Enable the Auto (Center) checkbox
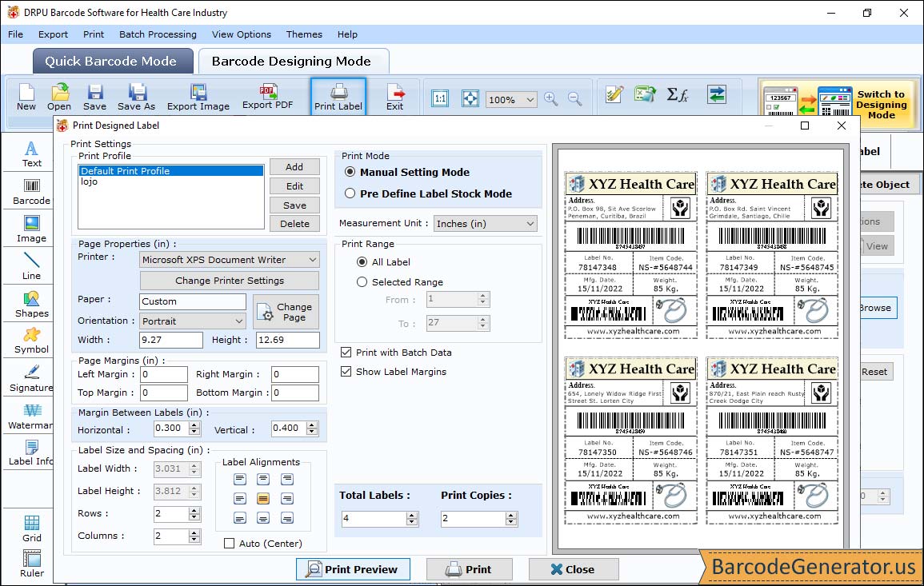This screenshot has height=586, width=924. [x=230, y=543]
